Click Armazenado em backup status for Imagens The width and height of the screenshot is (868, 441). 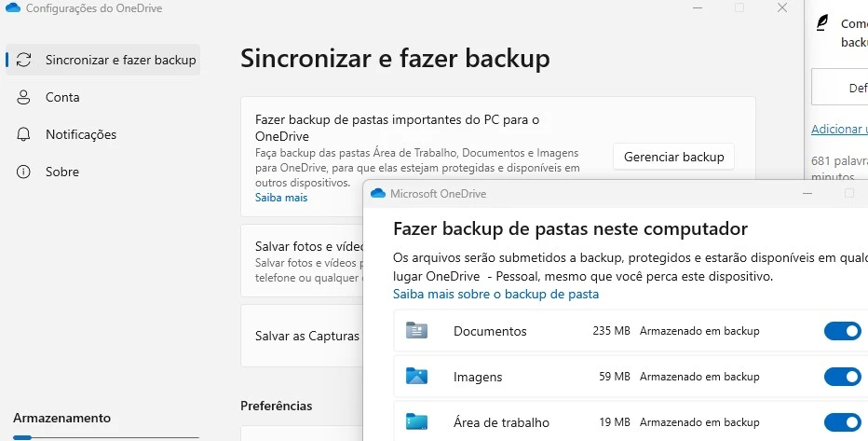(699, 377)
